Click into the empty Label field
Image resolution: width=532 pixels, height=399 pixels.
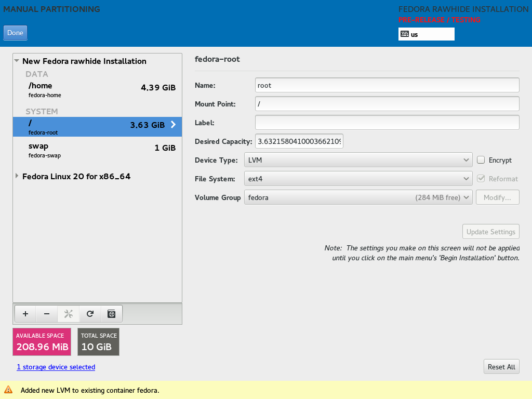tap(387, 123)
